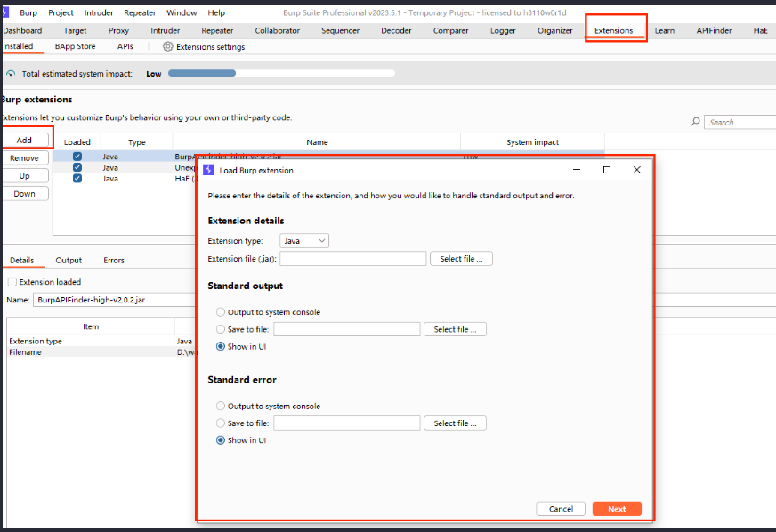
Task: Click the Next button in dialog
Action: point(617,509)
